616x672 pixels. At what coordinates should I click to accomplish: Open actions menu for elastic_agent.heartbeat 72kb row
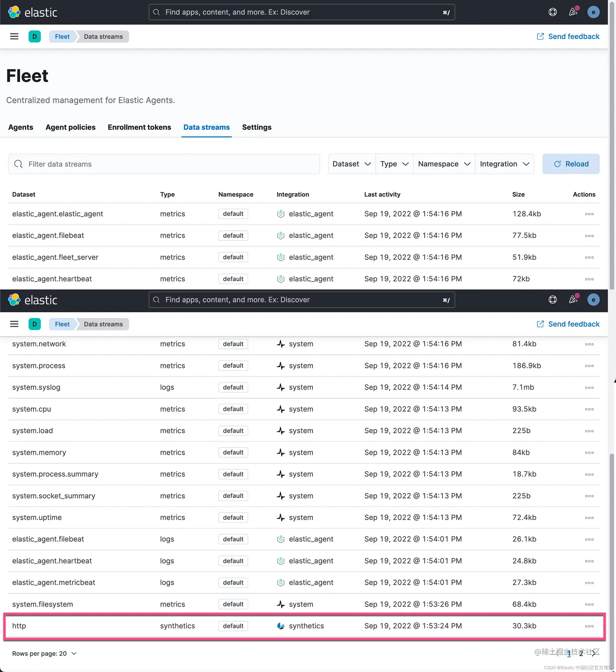click(x=589, y=279)
